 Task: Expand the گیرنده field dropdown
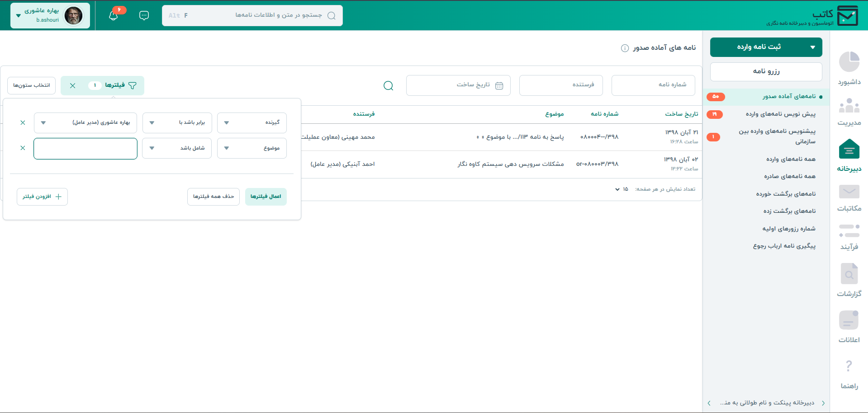coord(252,123)
